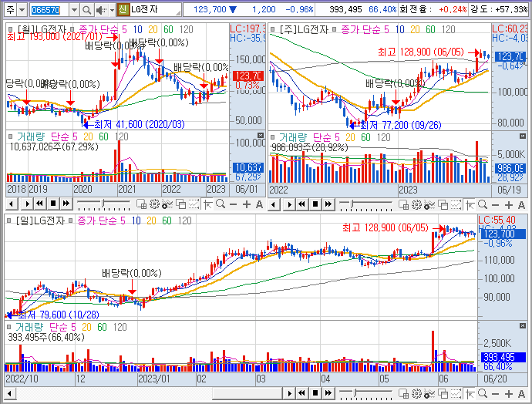Weekly chart: click add-indicator chart icon

click(429, 204)
